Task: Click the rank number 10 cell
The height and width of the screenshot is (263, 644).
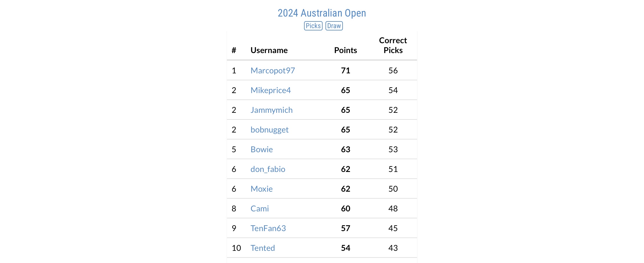Action: 236,248
